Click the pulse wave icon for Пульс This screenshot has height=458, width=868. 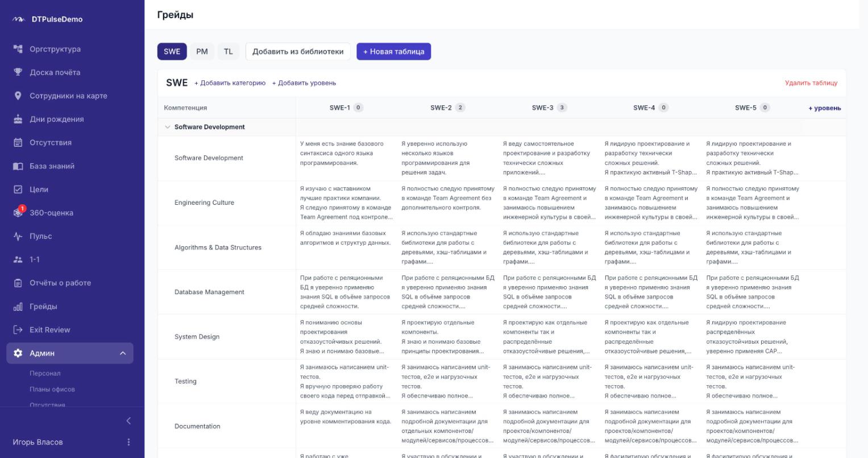pyautogui.click(x=18, y=236)
